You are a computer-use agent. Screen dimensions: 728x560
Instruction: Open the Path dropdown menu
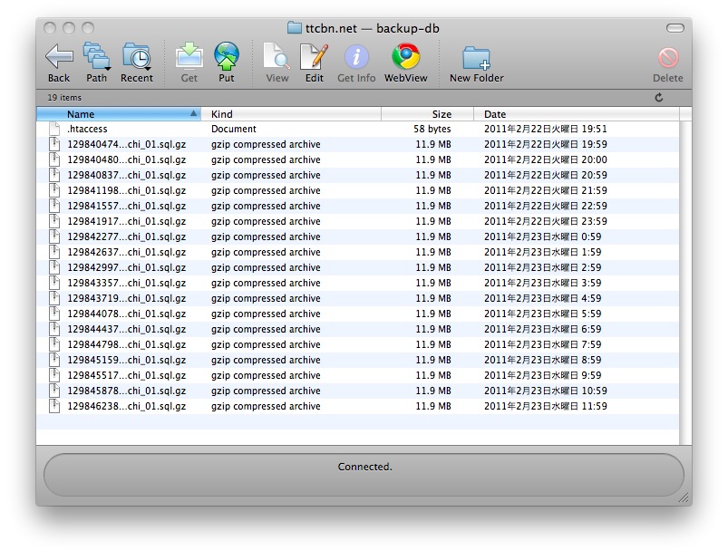click(96, 57)
